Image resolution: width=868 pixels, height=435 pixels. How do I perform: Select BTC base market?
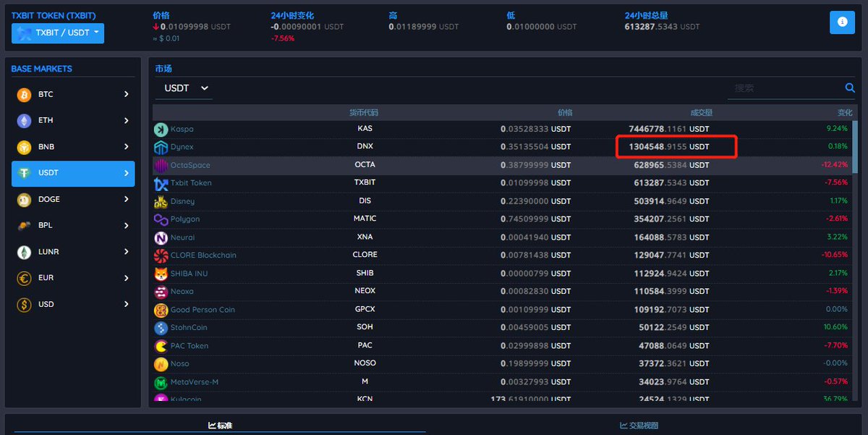point(73,95)
